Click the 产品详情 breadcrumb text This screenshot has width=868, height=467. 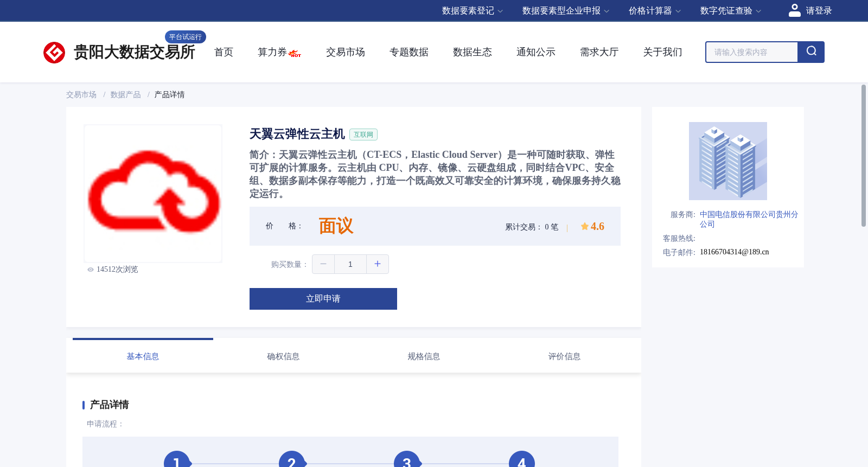(170, 95)
